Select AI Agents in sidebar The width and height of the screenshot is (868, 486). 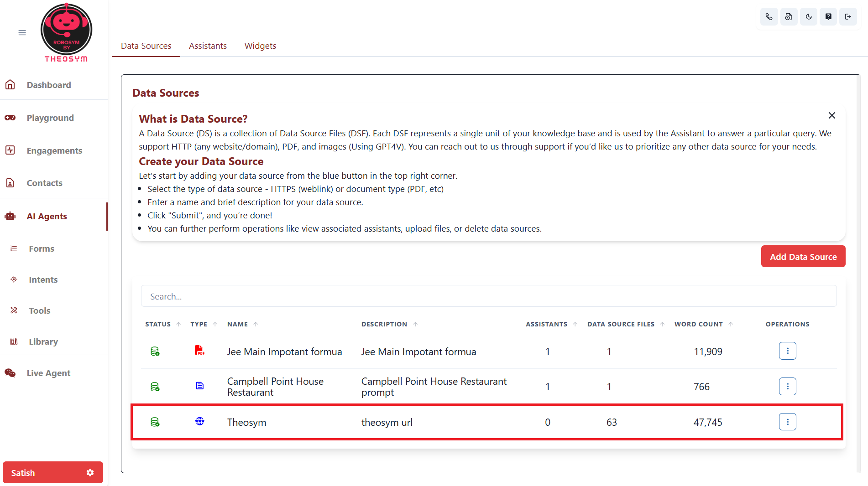(x=47, y=216)
